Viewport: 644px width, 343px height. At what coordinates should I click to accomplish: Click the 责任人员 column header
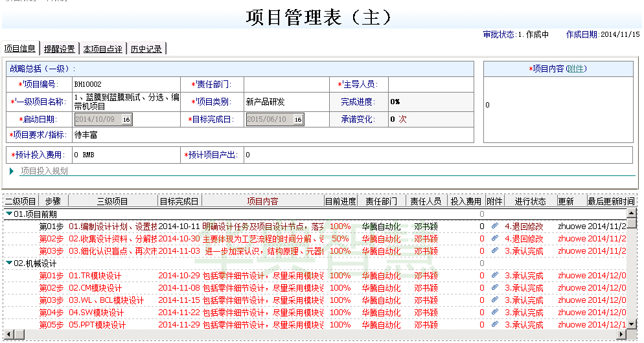(426, 201)
